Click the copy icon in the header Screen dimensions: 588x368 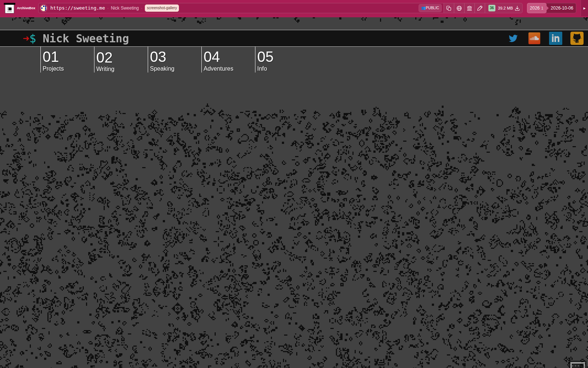pyautogui.click(x=449, y=8)
